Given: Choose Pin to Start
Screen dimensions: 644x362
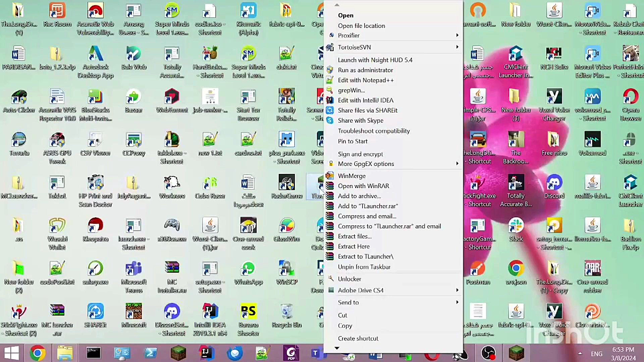Looking at the screenshot, I should (x=393, y=141).
